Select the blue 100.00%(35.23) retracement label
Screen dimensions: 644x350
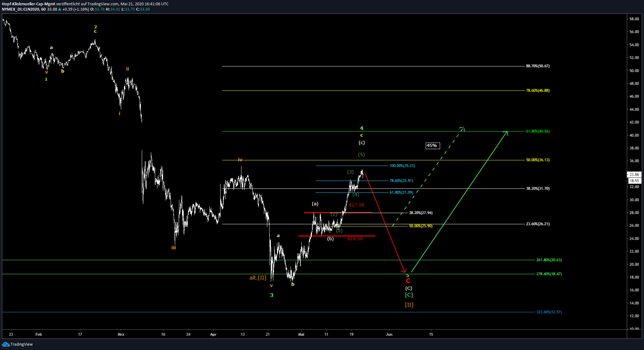point(402,166)
